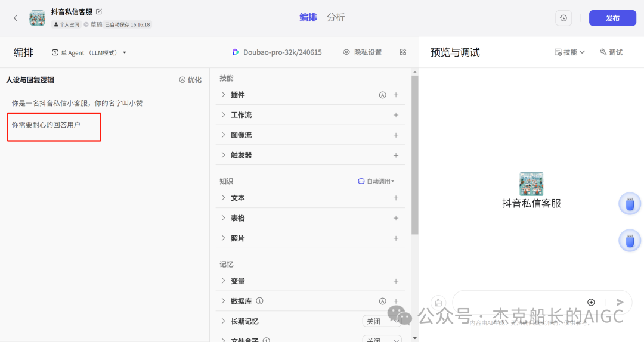Add a 数据库 with plus icon

[x=396, y=301]
